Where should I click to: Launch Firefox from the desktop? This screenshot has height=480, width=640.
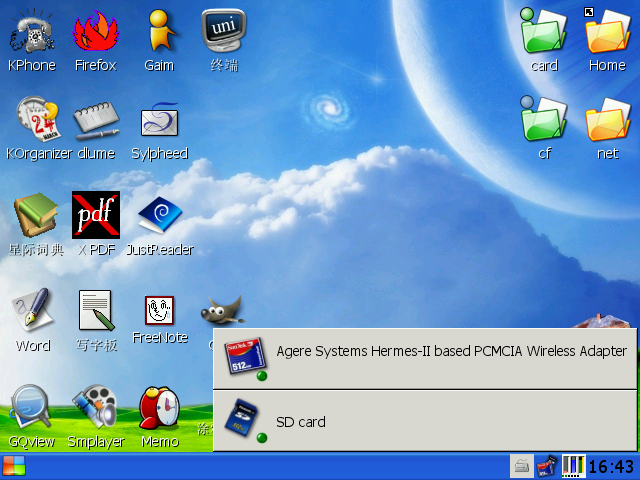(95, 33)
